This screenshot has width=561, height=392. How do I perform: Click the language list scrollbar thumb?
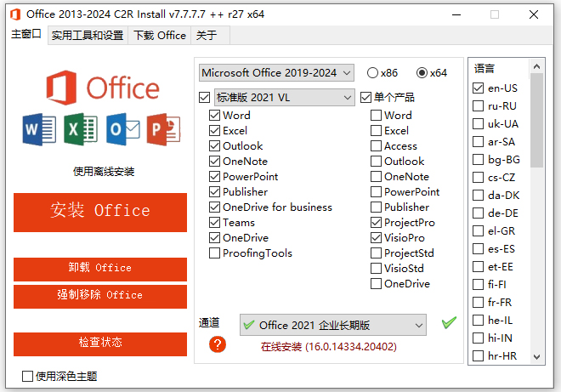[x=536, y=120]
